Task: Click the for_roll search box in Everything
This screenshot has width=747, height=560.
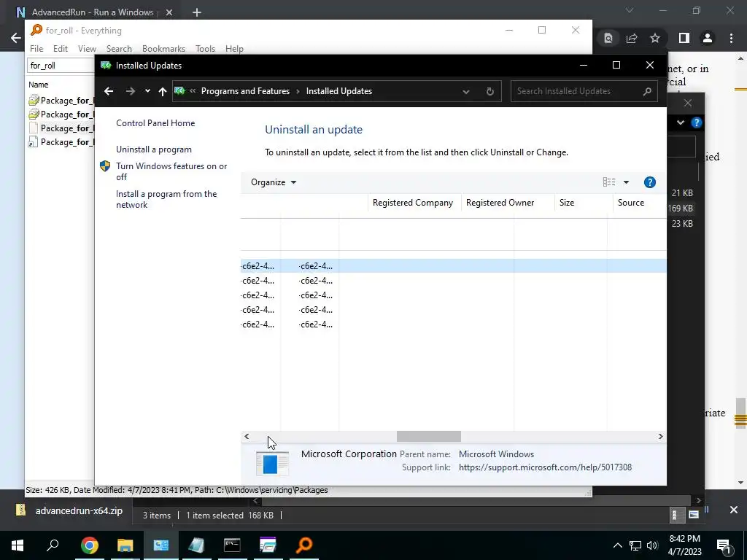Action: pyautogui.click(x=61, y=65)
